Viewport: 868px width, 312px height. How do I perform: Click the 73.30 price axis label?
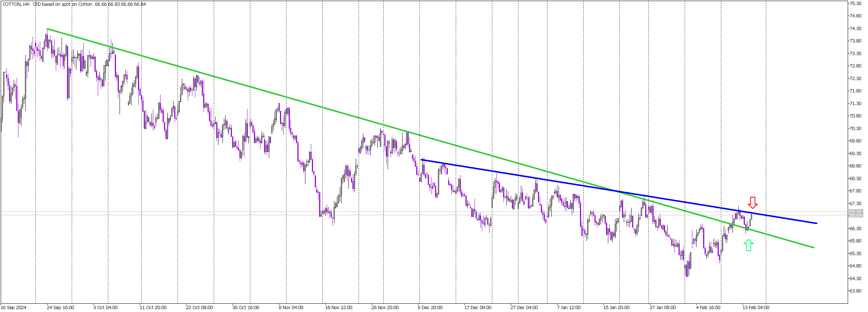(x=856, y=54)
